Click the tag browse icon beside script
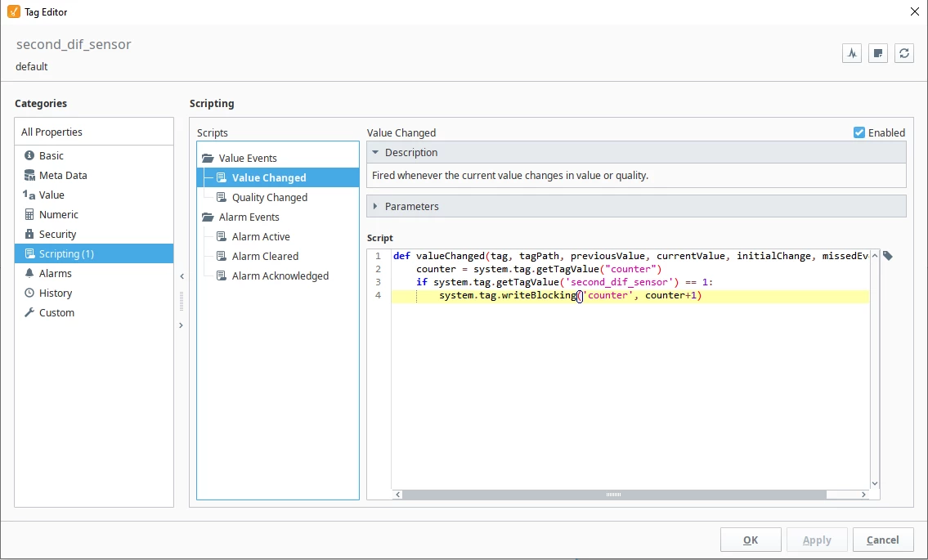This screenshot has height=560, width=928. 888,256
